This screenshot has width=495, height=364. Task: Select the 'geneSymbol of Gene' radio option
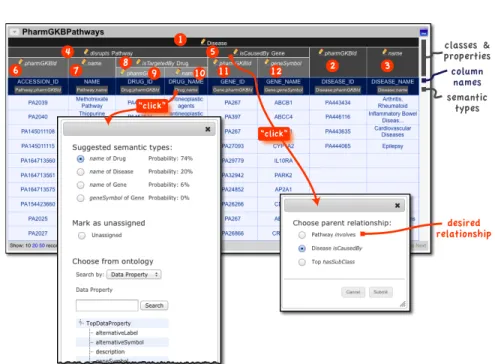tap(80, 198)
